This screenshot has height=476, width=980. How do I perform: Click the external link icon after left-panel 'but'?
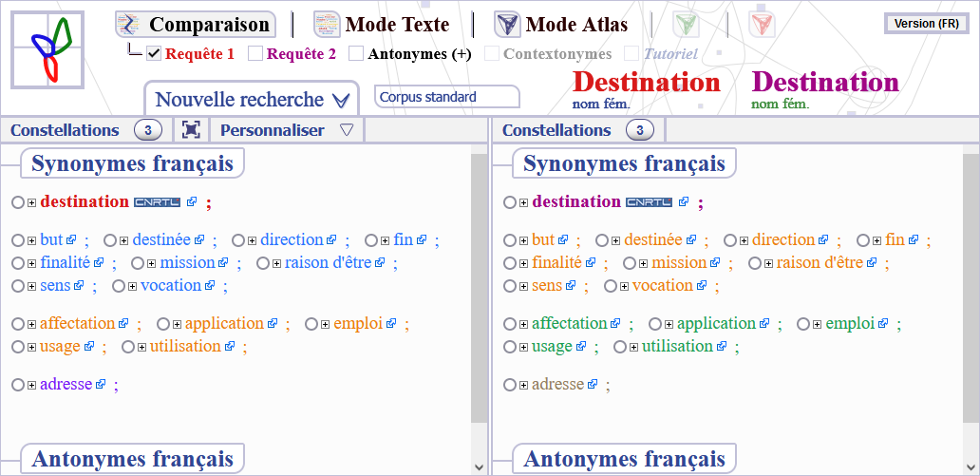pyautogui.click(x=71, y=239)
